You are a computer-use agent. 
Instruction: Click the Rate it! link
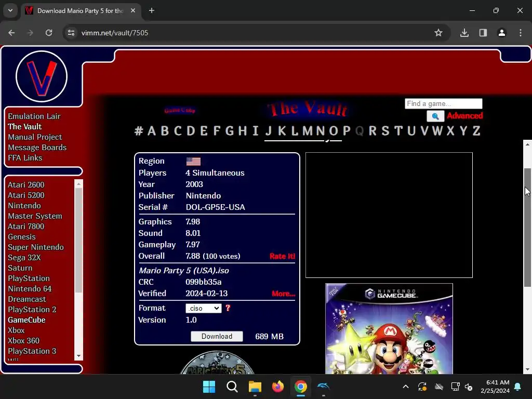[282, 256]
